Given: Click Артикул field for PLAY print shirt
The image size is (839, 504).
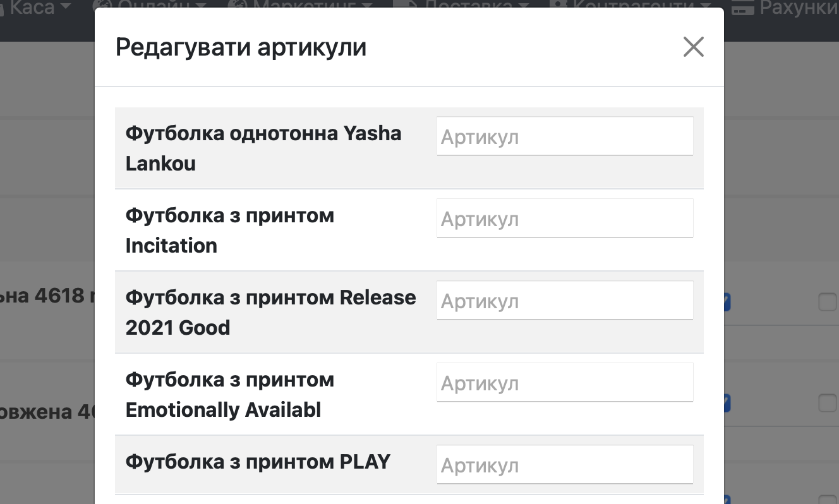Looking at the screenshot, I should (x=565, y=465).
